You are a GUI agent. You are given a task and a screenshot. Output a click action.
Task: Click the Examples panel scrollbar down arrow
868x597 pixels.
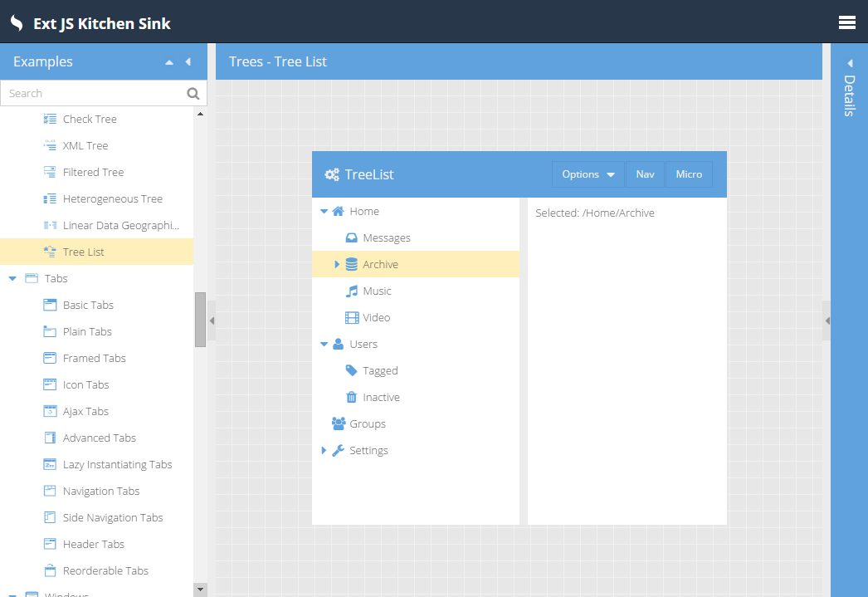[200, 589]
